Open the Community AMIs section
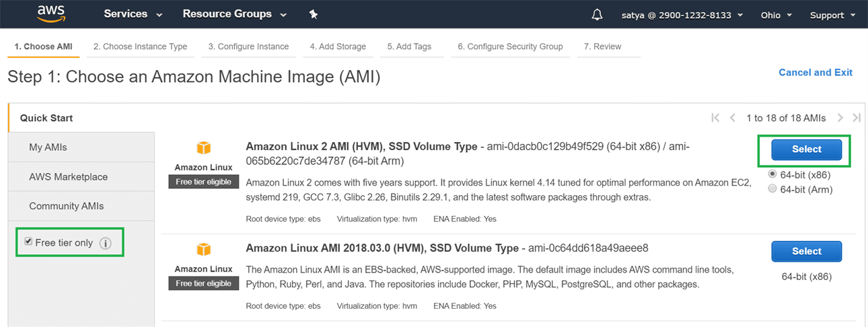 pyautogui.click(x=66, y=206)
